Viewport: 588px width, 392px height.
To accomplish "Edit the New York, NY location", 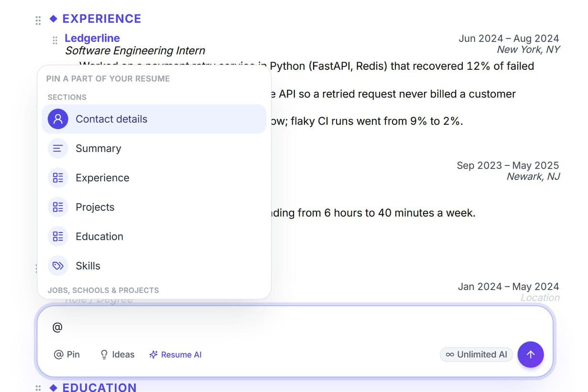I will coord(528,49).
